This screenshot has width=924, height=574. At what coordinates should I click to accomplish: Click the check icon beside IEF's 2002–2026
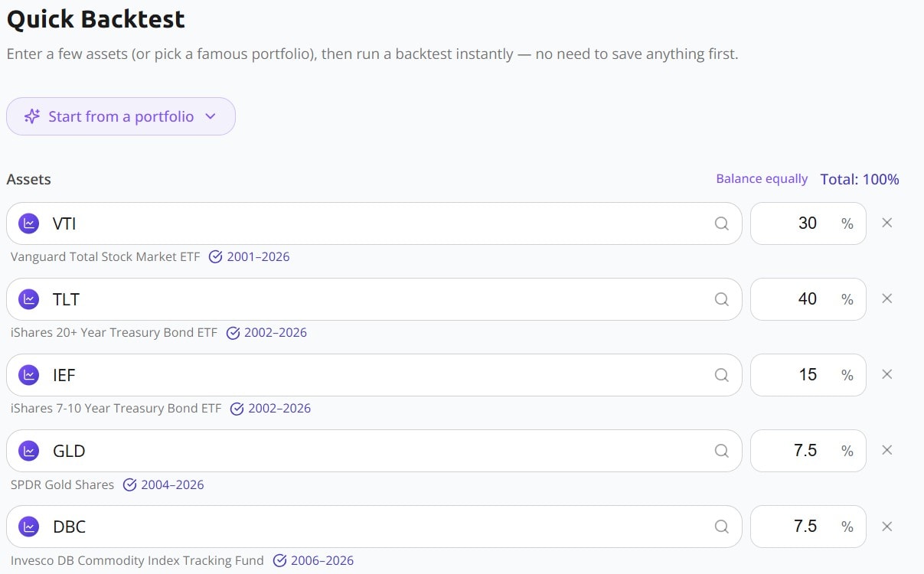237,409
